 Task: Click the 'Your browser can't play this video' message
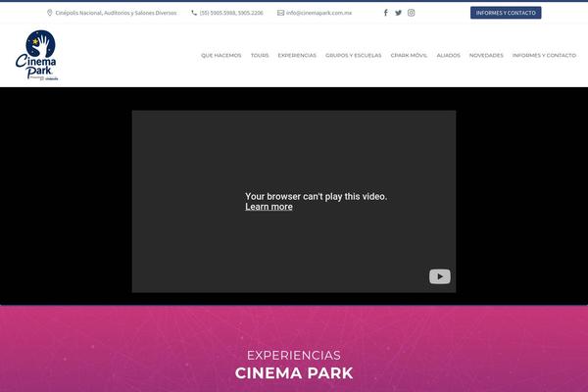coord(316,197)
